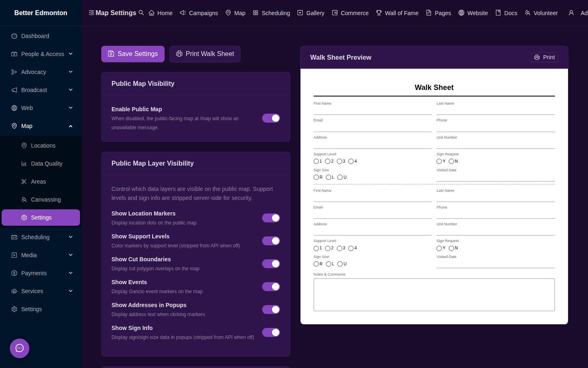Click the Volunteer person icon
Image resolution: width=588 pixels, height=368 pixels.
[x=528, y=13]
